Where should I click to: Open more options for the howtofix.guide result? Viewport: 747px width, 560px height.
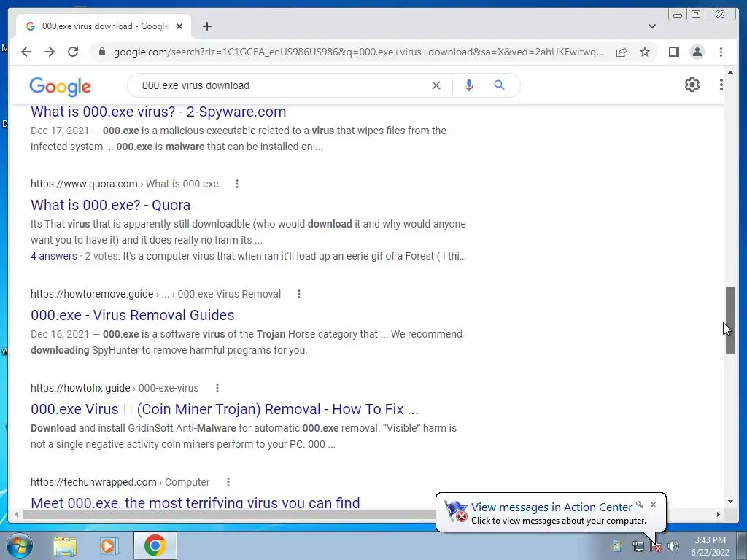point(217,388)
